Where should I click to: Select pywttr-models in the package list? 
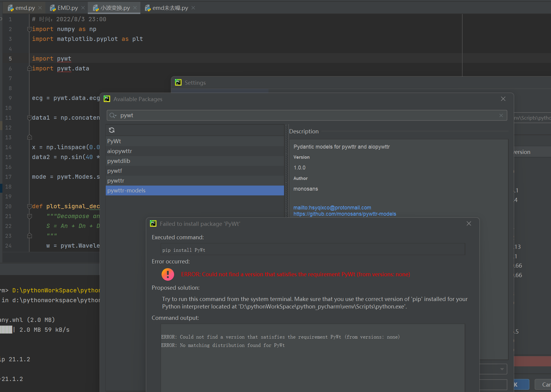(195, 190)
